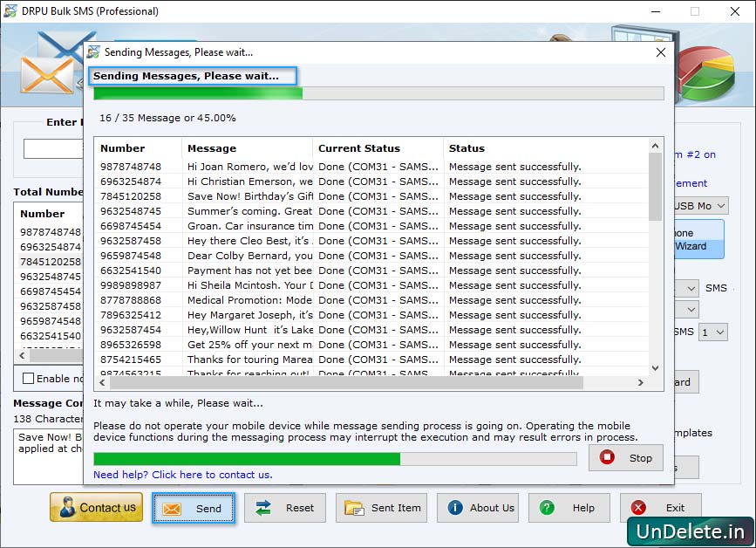This screenshot has width=756, height=548.
Task: Click the 'Sending Messages, Please wait...' status label
Action: 193,76
